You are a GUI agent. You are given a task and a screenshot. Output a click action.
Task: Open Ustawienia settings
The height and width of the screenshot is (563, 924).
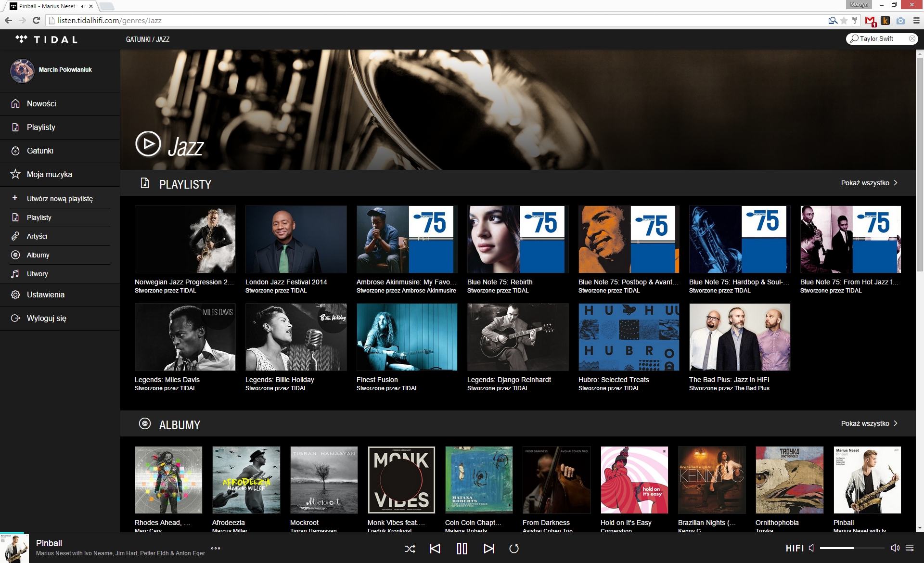coord(60,295)
